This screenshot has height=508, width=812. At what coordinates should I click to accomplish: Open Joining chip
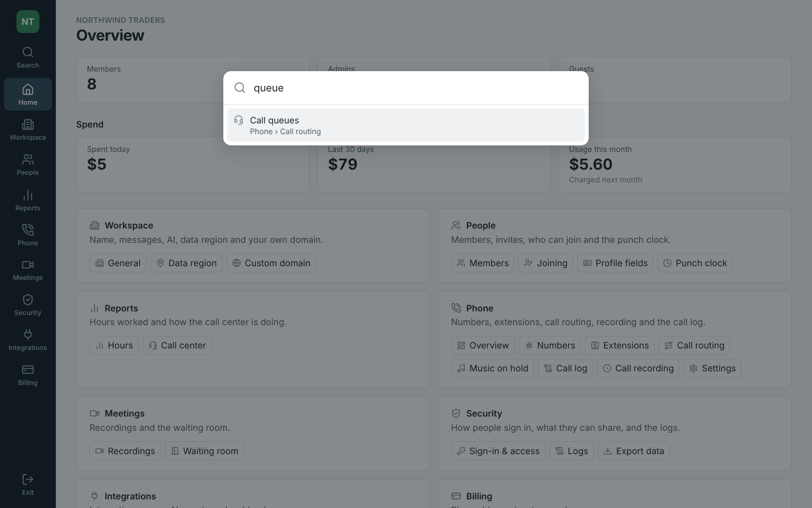[546, 263]
